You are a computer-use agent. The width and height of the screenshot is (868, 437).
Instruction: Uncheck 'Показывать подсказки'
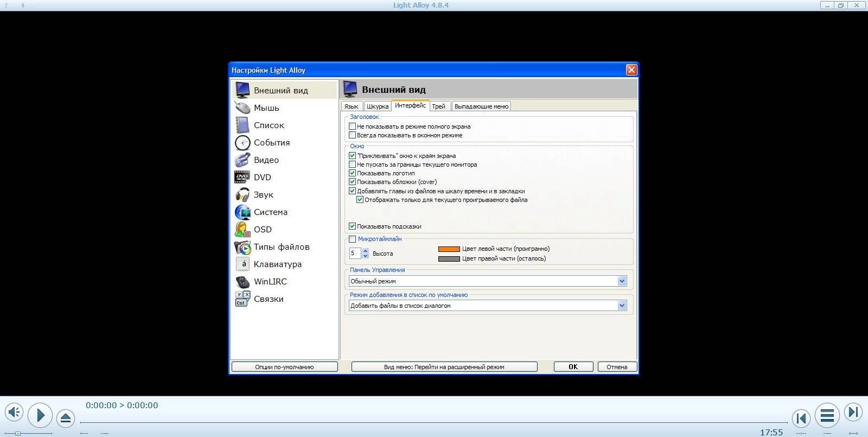tap(352, 226)
